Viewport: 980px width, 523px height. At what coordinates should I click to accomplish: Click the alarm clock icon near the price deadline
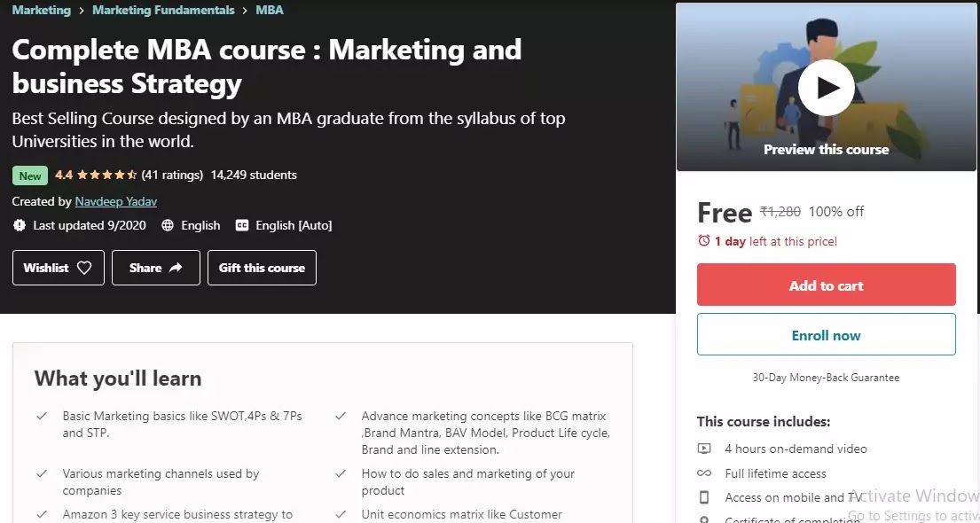pos(702,241)
